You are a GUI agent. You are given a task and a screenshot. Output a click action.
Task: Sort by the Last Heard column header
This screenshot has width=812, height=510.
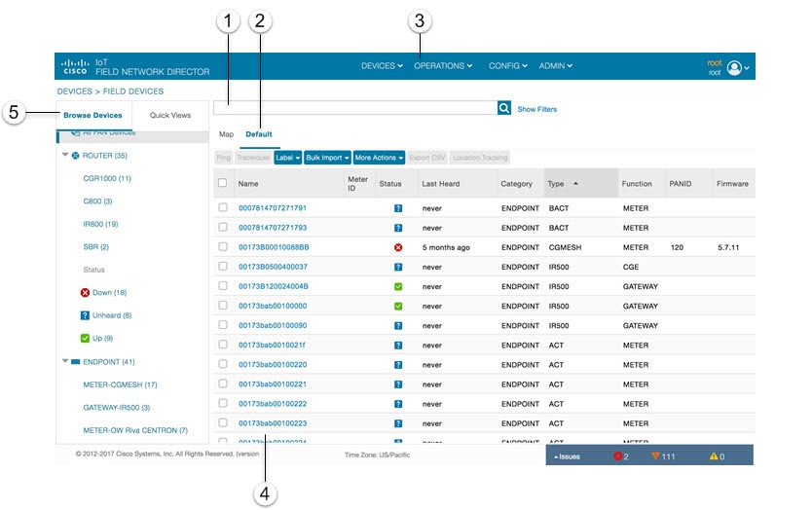point(441,184)
